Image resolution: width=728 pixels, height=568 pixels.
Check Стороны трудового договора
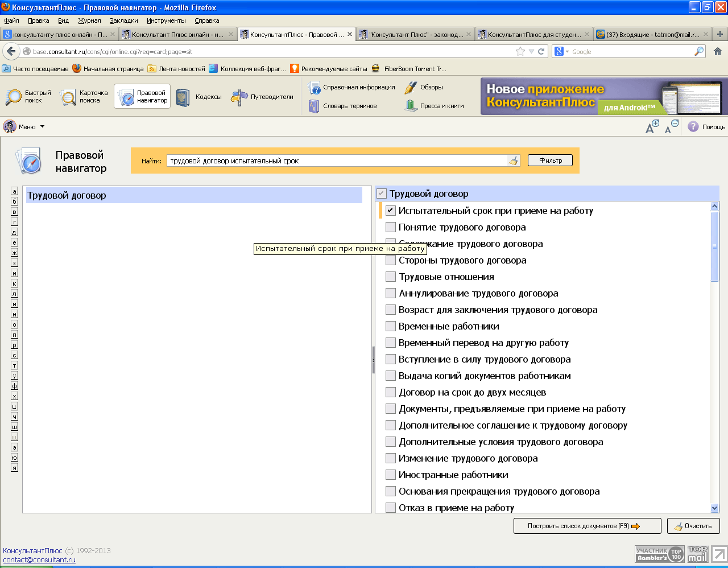[x=391, y=260]
